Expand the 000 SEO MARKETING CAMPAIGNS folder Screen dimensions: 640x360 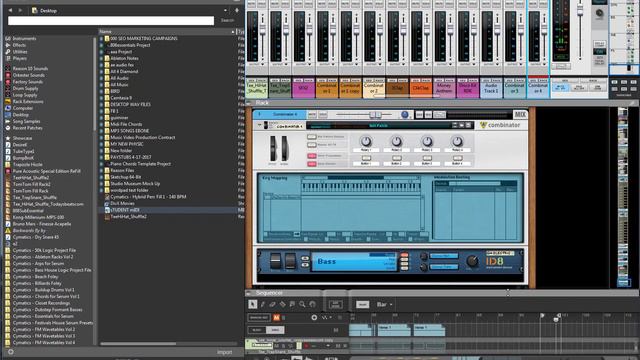click(x=102, y=38)
